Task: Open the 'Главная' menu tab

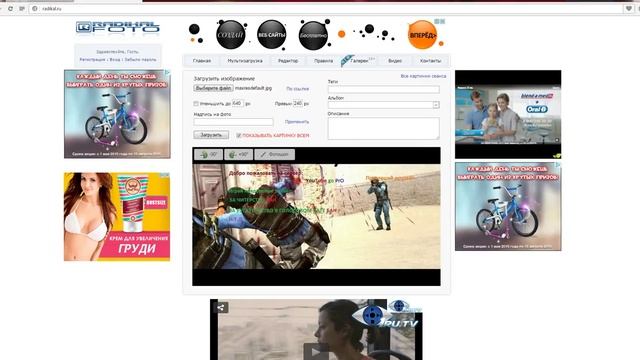Action: [x=202, y=61]
